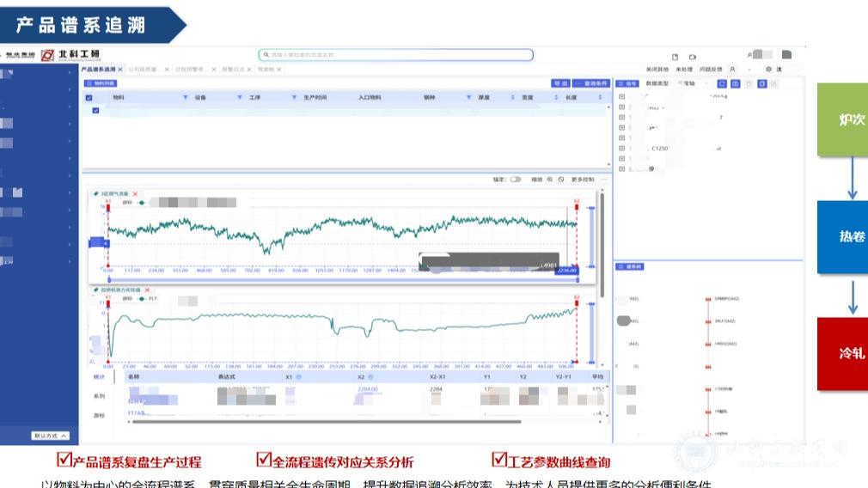Uncheck the first material row checkbox
The image size is (868, 488).
[95, 111]
